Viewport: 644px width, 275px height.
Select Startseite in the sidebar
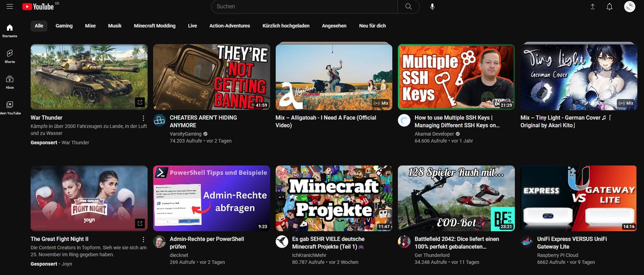pyautogui.click(x=10, y=31)
